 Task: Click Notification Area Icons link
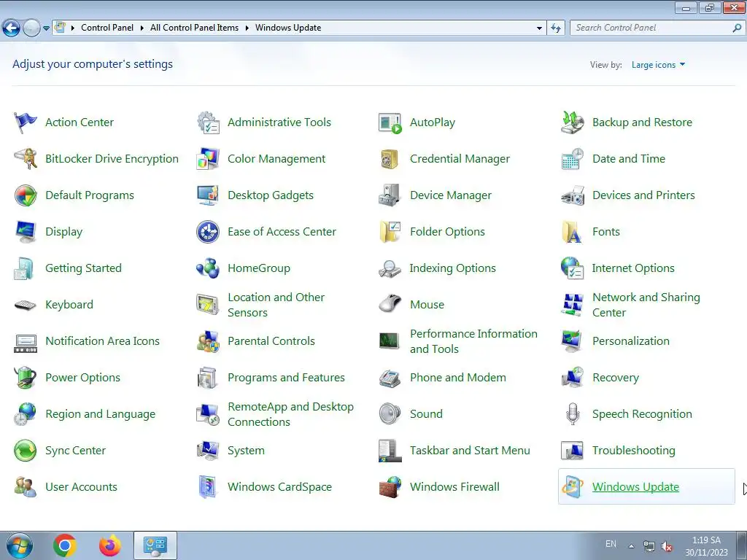click(102, 341)
